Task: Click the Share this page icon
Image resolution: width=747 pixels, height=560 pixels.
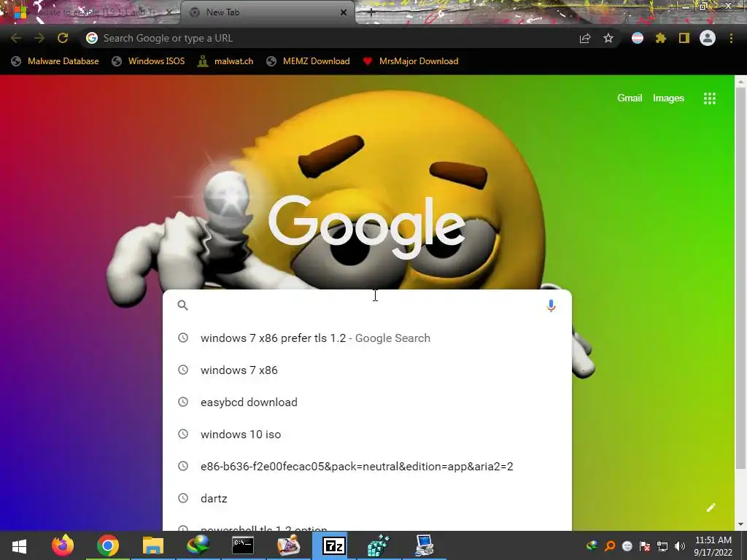Action: pyautogui.click(x=585, y=38)
